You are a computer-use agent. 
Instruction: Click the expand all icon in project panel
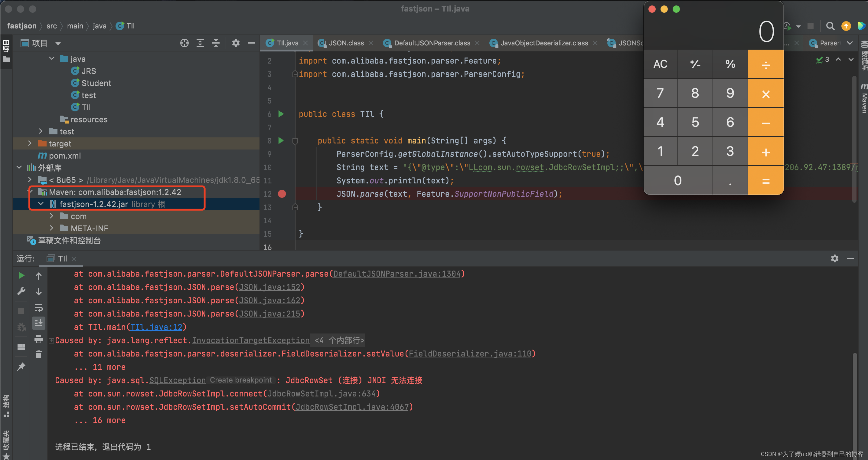pyautogui.click(x=200, y=43)
